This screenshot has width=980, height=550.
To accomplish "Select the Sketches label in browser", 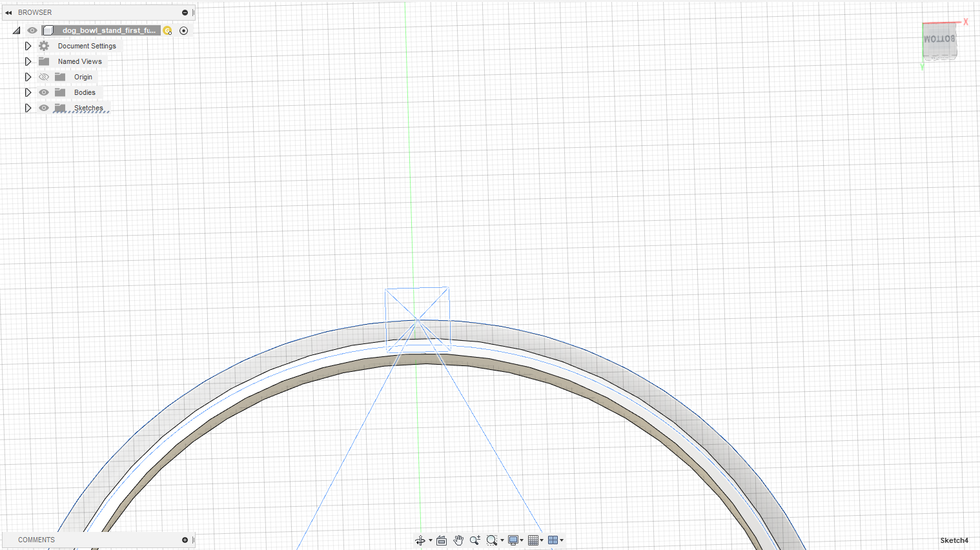I will (88, 108).
